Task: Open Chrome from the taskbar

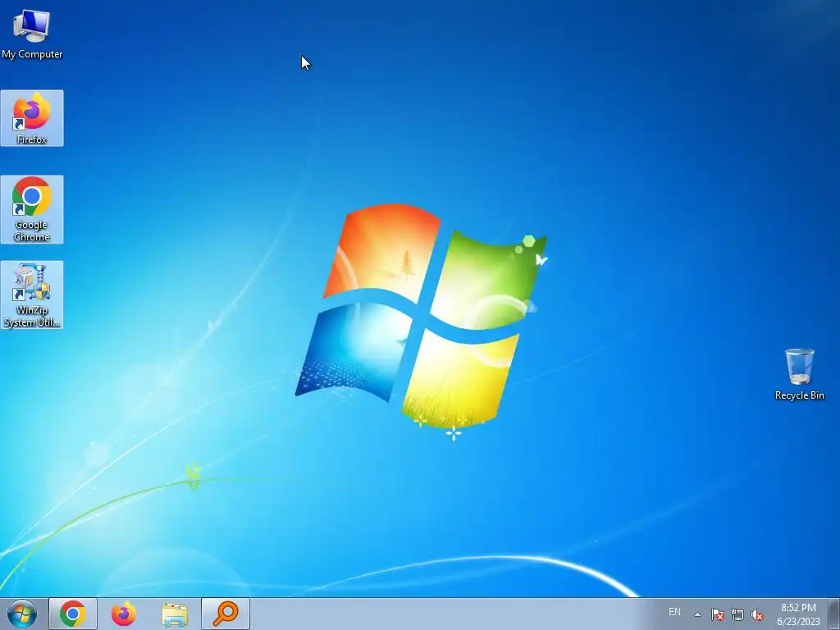Action: coord(73,614)
